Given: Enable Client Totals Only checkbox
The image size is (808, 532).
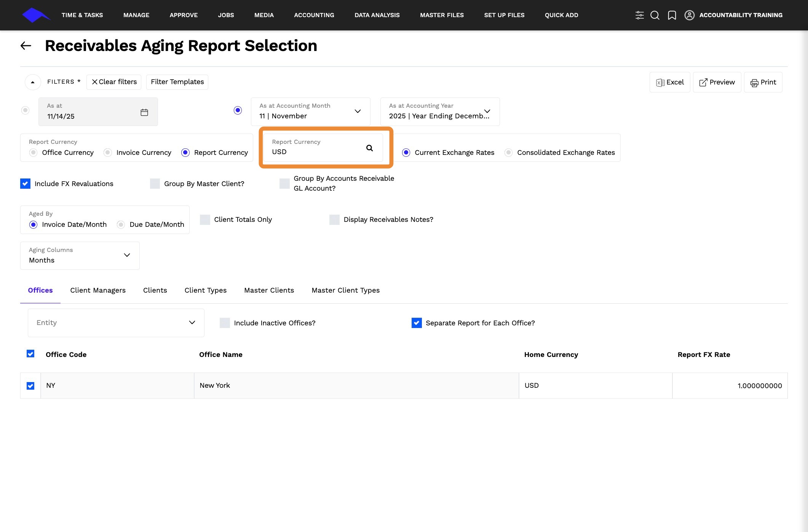Looking at the screenshot, I should tap(205, 220).
